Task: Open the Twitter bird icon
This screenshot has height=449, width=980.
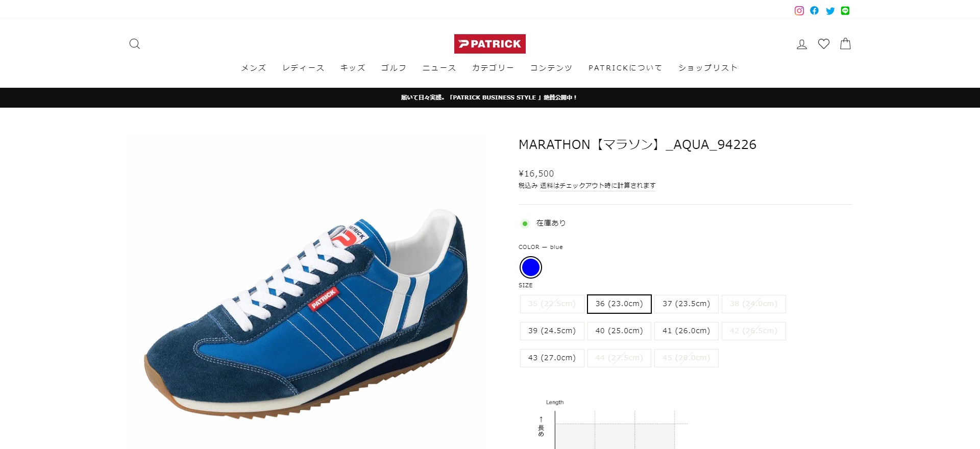Action: tap(830, 11)
